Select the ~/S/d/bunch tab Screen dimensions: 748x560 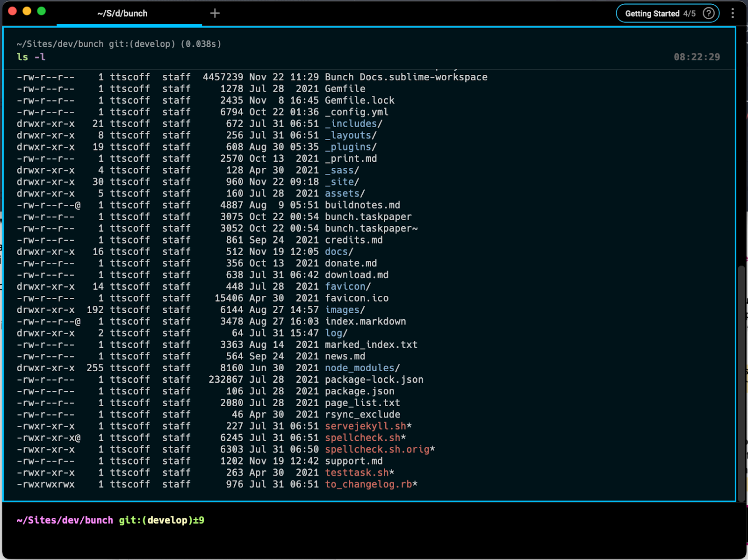coord(122,13)
